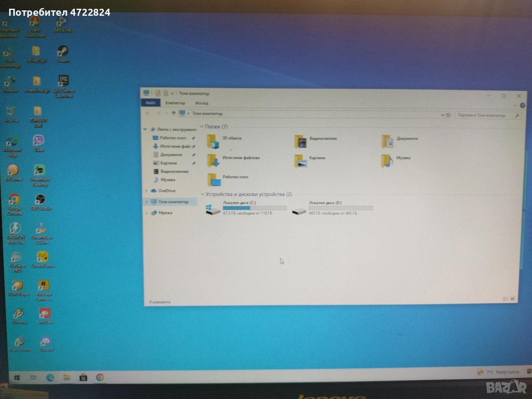Image resolution: width=532 pixels, height=399 pixels.
Task: Select the BitComet desktop shortcut
Action: click(x=13, y=173)
